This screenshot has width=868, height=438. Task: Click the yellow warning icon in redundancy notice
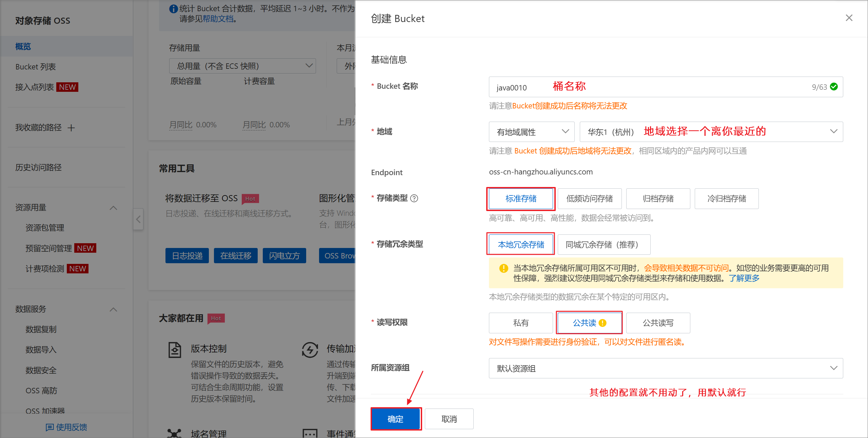[x=504, y=268]
